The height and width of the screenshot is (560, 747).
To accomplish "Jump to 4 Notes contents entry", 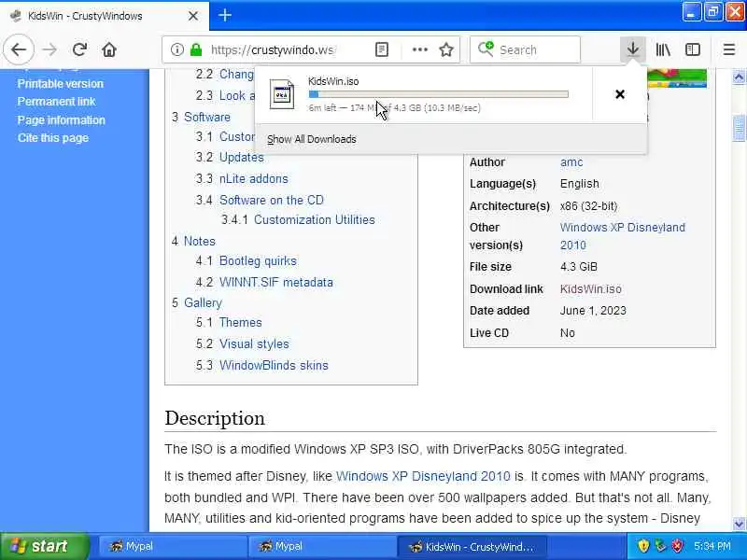I will click(193, 241).
